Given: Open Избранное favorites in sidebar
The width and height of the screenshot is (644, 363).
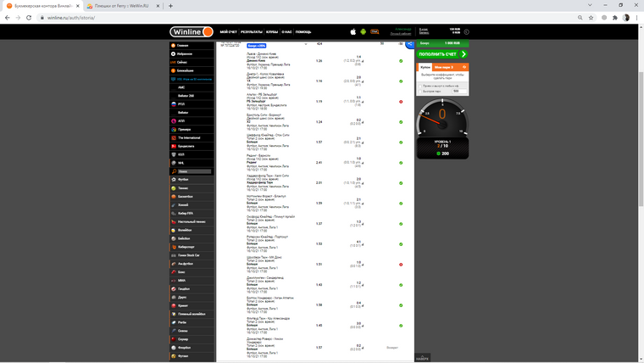Looking at the screenshot, I should click(192, 53).
